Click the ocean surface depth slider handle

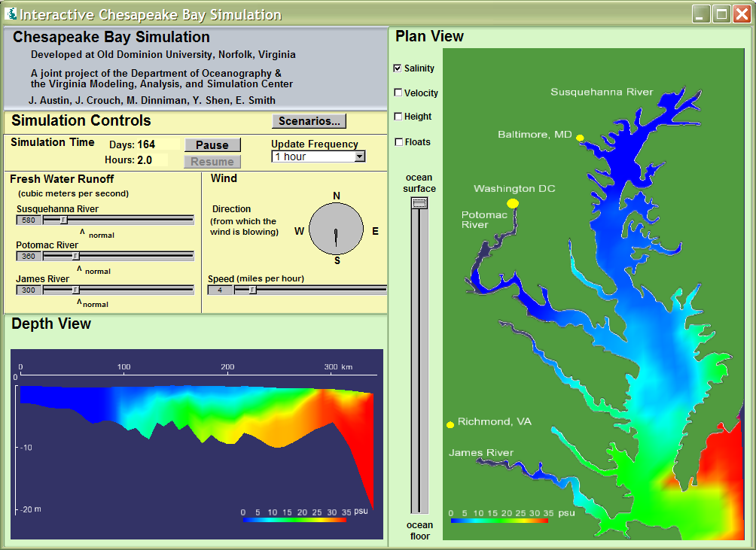point(419,203)
